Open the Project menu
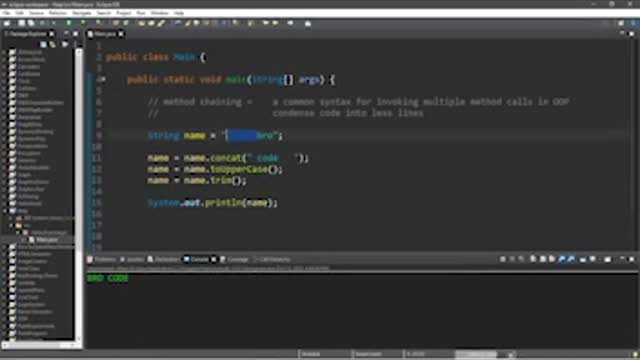The image size is (640, 360). [124, 13]
